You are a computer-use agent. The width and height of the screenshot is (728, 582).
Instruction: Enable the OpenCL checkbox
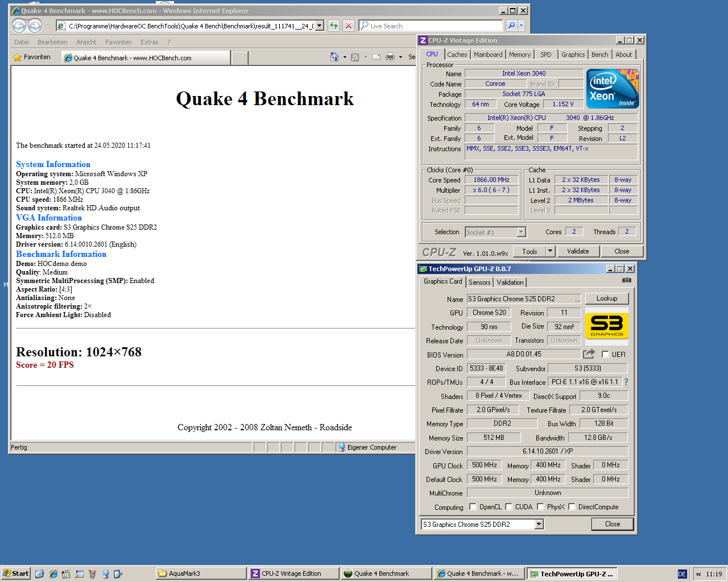[473, 507]
